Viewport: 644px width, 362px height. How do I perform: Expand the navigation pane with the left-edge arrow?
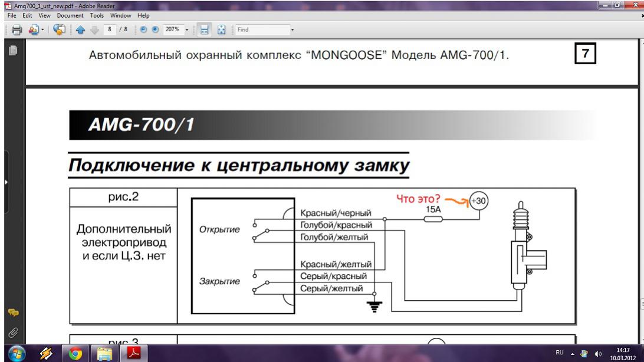(6, 182)
